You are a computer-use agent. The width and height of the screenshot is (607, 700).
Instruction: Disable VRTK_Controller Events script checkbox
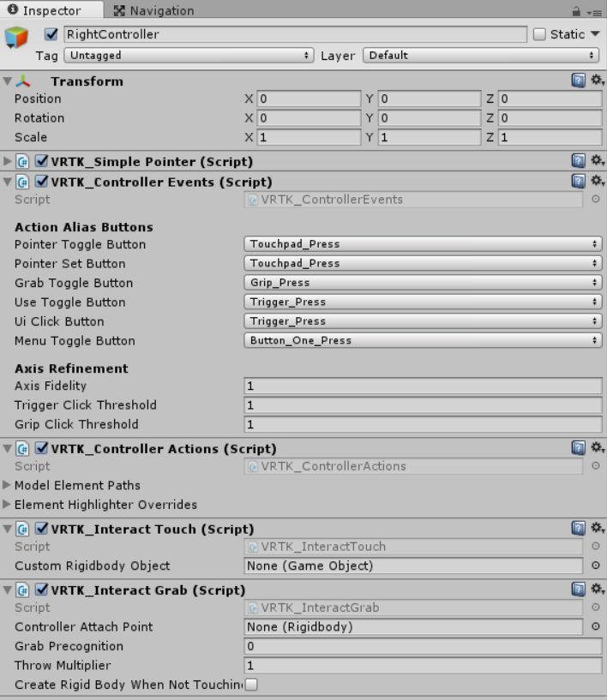coord(41,182)
